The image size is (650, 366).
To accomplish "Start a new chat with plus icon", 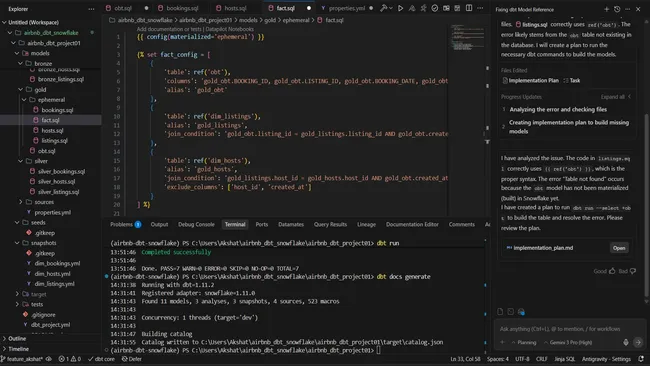I will 606,9.
